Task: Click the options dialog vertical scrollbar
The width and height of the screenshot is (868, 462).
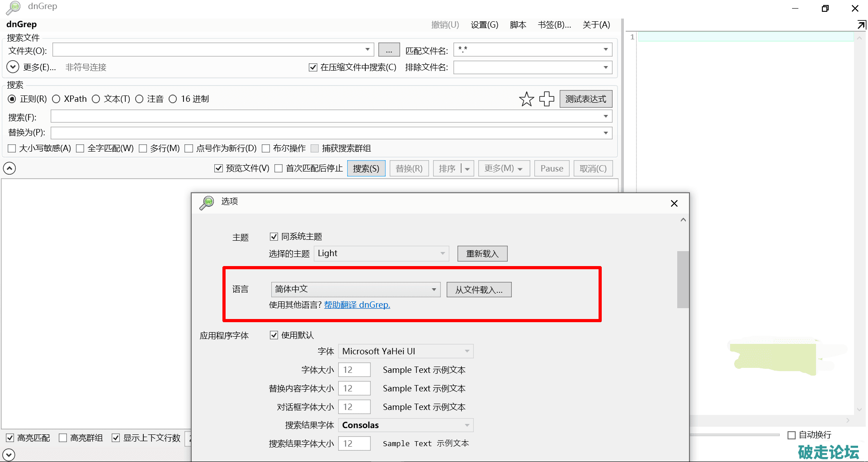Action: click(683, 280)
